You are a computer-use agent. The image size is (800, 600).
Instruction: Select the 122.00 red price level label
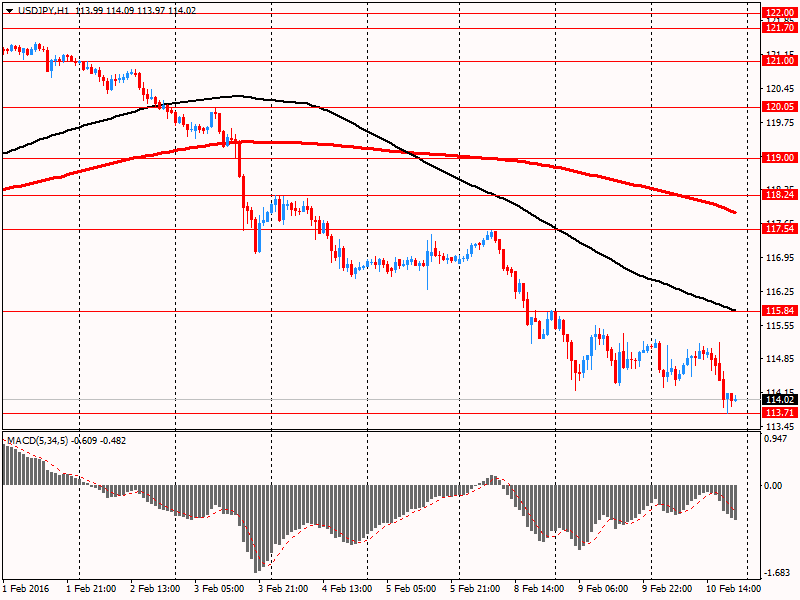pos(780,13)
